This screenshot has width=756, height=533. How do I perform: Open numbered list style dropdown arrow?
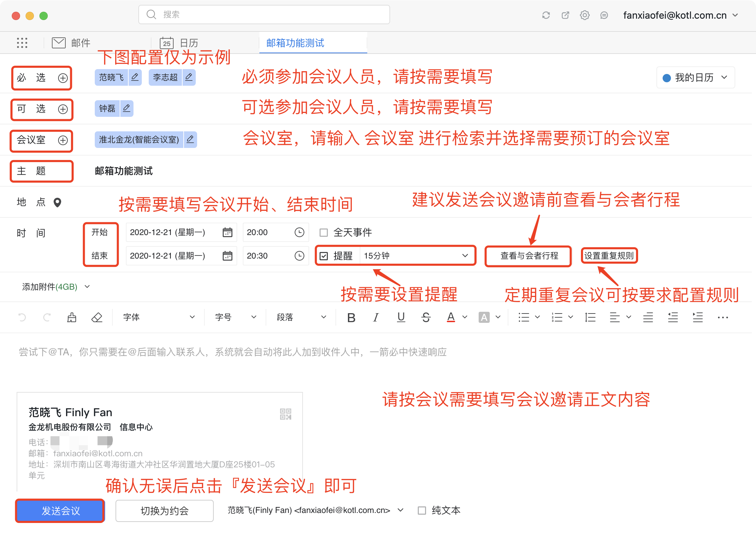click(571, 317)
